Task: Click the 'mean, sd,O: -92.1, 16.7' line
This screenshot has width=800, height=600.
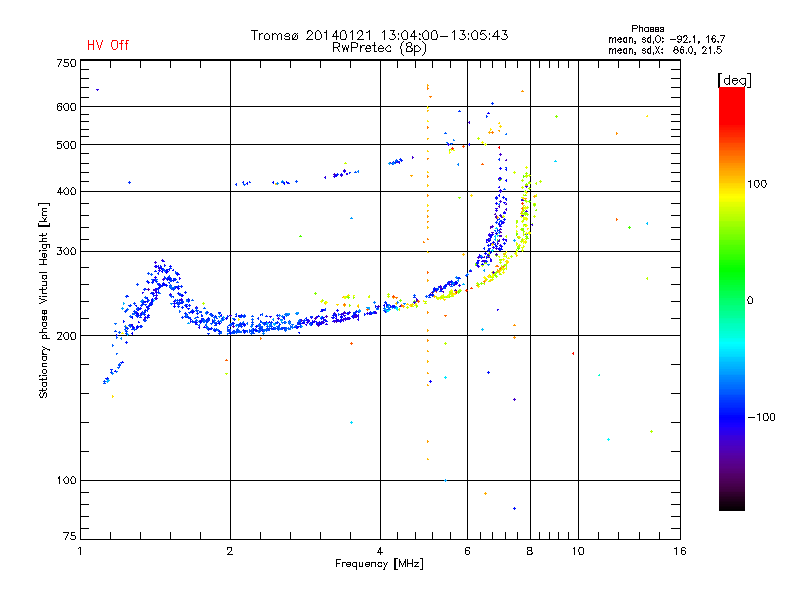Action: click(666, 39)
